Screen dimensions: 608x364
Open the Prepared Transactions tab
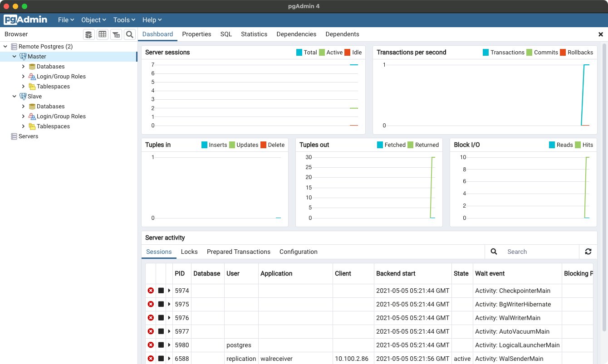[x=239, y=252]
